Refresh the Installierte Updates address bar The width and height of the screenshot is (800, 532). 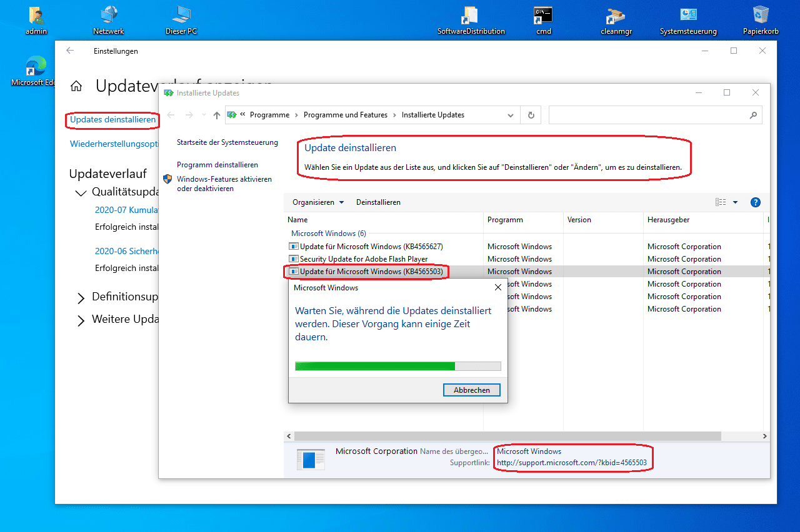click(x=531, y=115)
